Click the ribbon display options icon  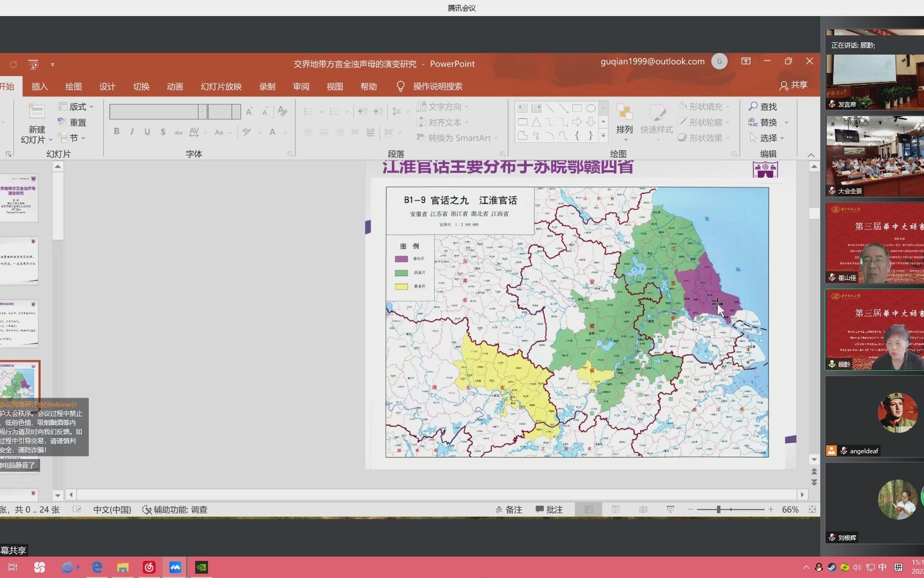point(745,61)
